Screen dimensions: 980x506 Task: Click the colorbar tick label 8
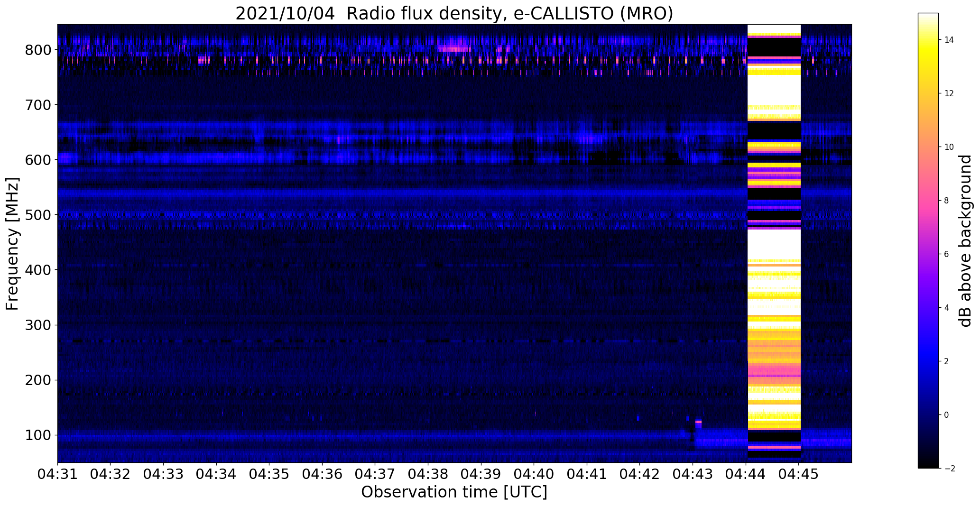[947, 201]
